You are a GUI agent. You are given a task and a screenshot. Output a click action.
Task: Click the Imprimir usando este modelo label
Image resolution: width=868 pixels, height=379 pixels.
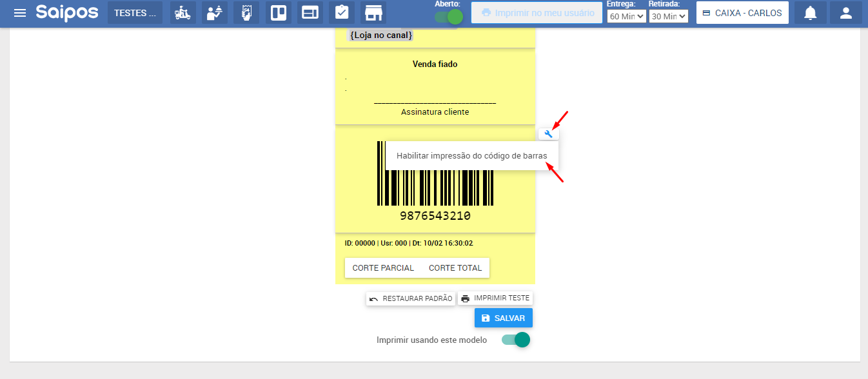432,340
